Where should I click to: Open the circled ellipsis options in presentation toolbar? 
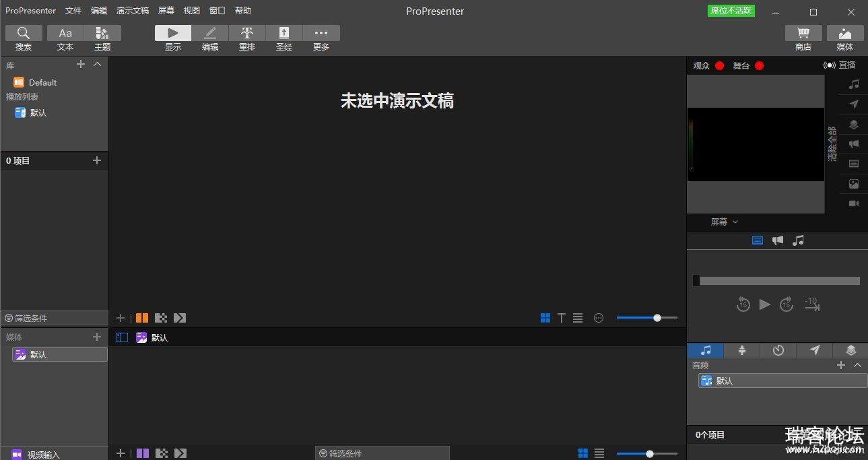599,318
